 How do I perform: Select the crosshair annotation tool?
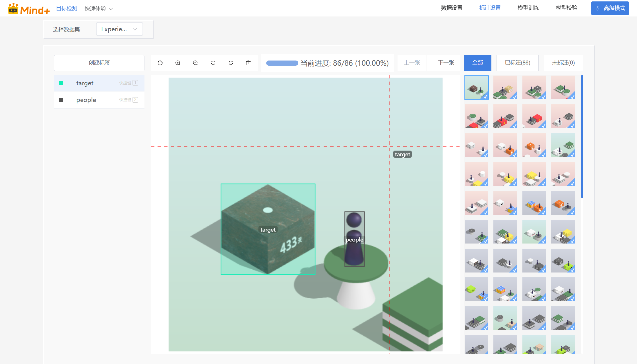tap(160, 63)
